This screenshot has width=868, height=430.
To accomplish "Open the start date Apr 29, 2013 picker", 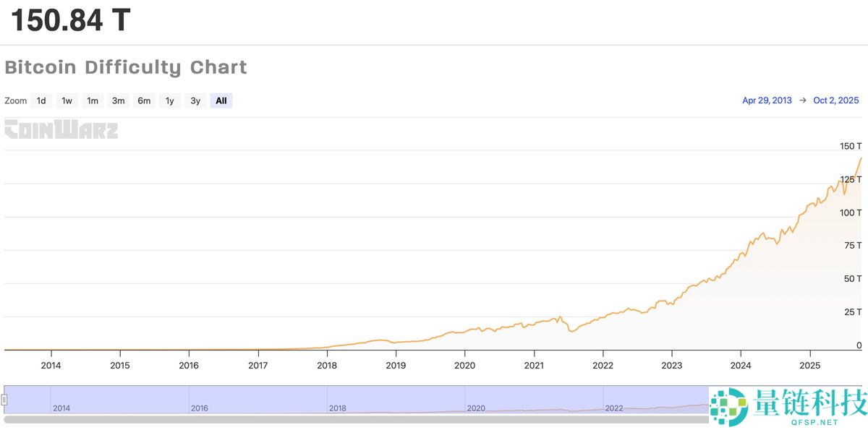I will tap(767, 100).
